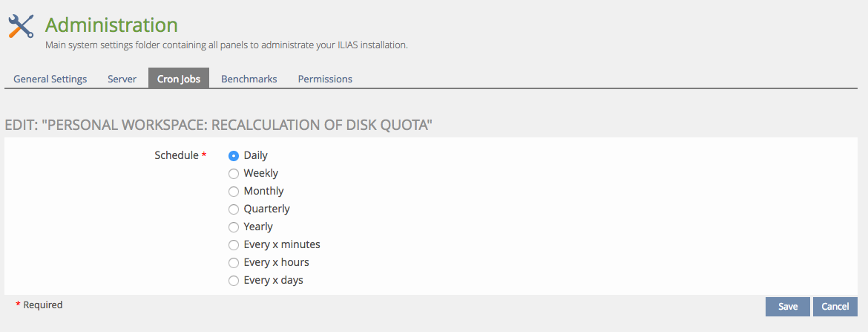Choose the Every x minutes option
Image resolution: width=868 pixels, height=332 pixels.
coord(234,245)
